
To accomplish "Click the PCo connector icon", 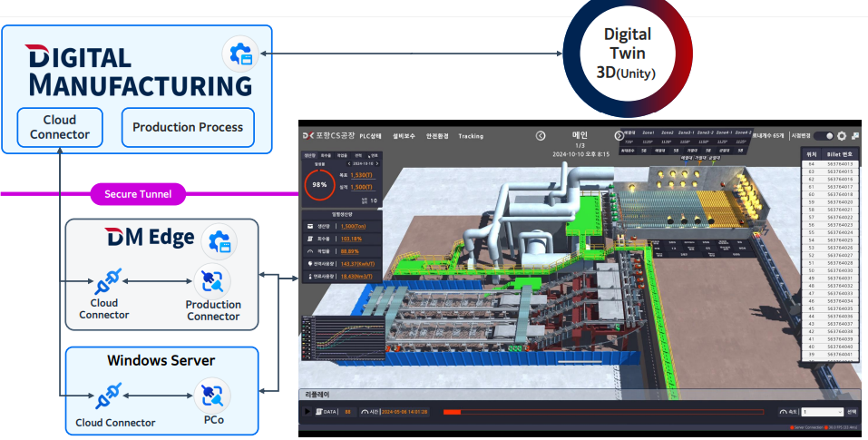I will click(212, 396).
